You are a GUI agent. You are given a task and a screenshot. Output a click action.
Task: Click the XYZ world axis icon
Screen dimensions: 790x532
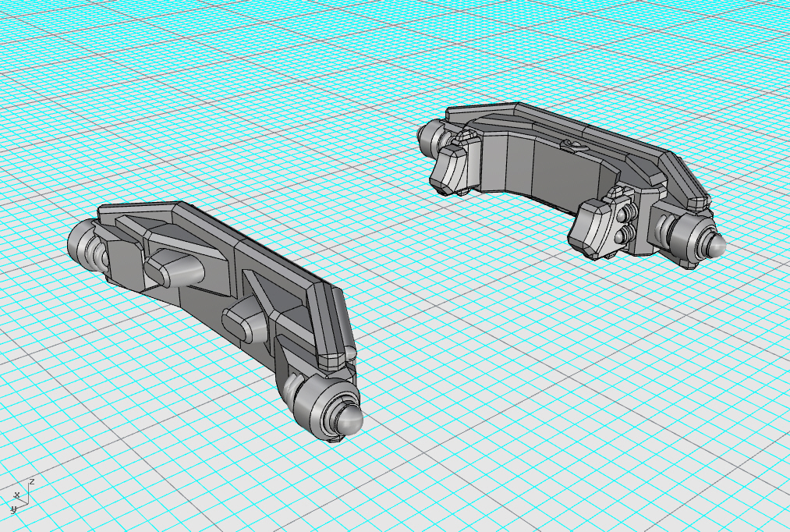tap(21, 496)
